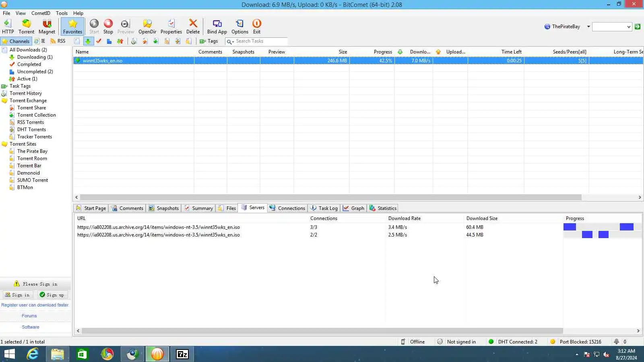This screenshot has height=362, width=644.
Task: Open Task Tags in sidebar
Action: (20, 86)
